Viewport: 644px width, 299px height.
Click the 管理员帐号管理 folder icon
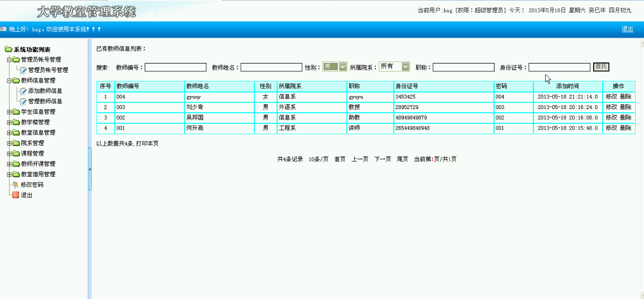click(x=16, y=60)
